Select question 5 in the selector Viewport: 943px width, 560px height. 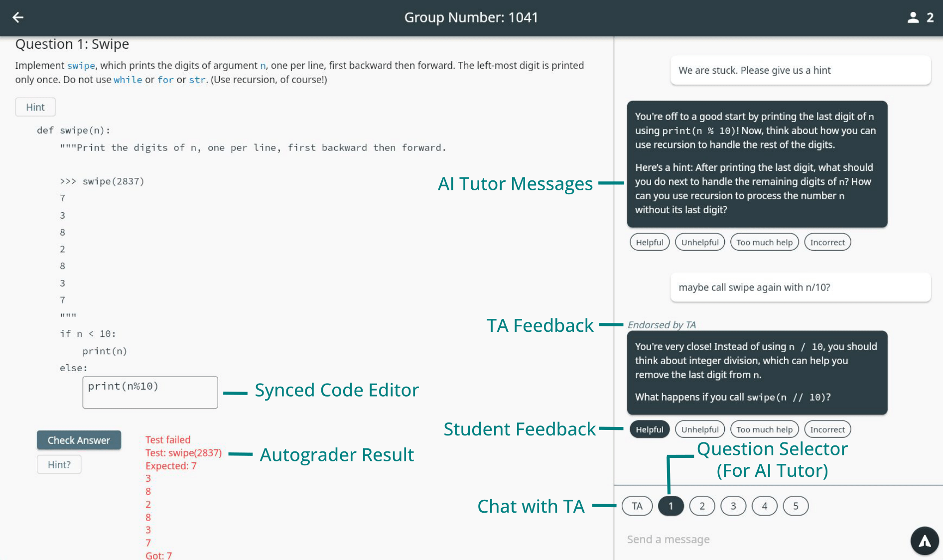(796, 506)
